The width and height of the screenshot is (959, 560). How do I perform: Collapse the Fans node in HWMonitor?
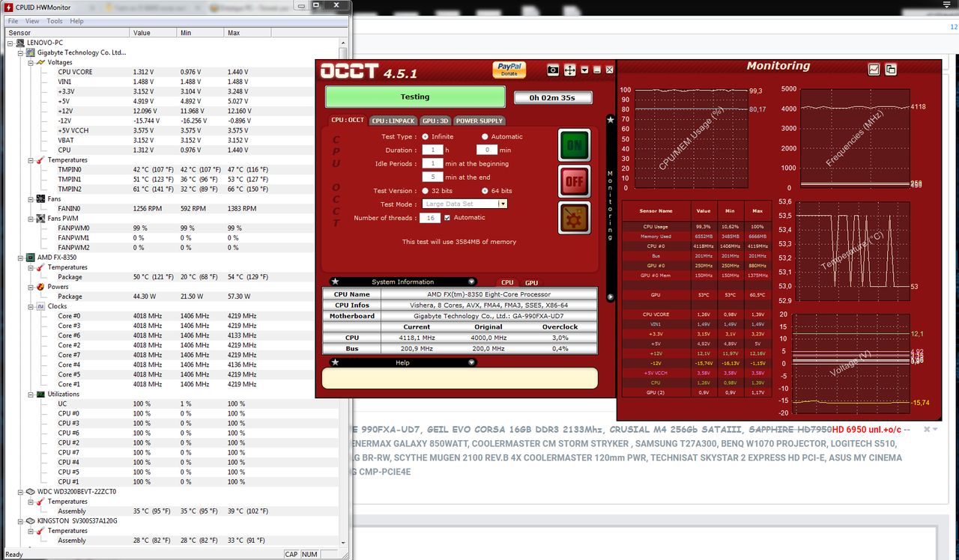coord(31,199)
